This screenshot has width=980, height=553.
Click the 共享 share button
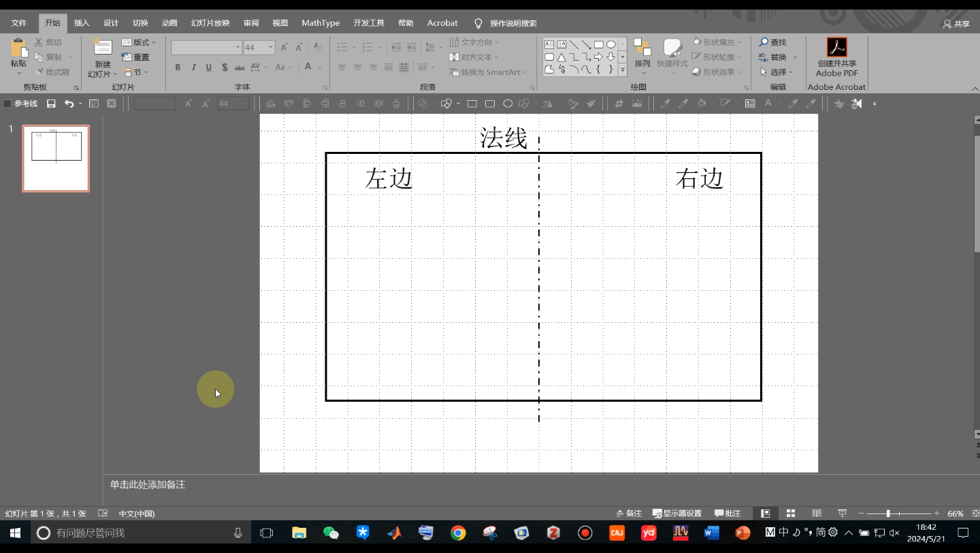click(x=957, y=23)
